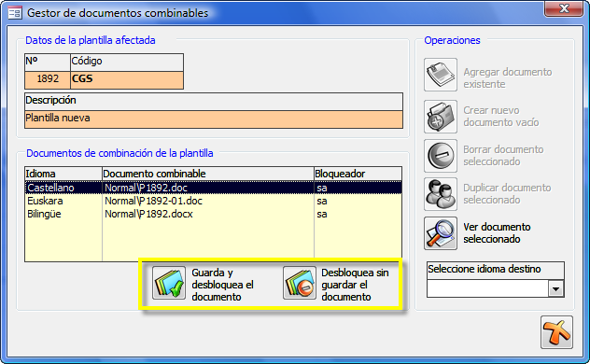Click the Guarda y desbloquea el documento label

[x=222, y=285]
